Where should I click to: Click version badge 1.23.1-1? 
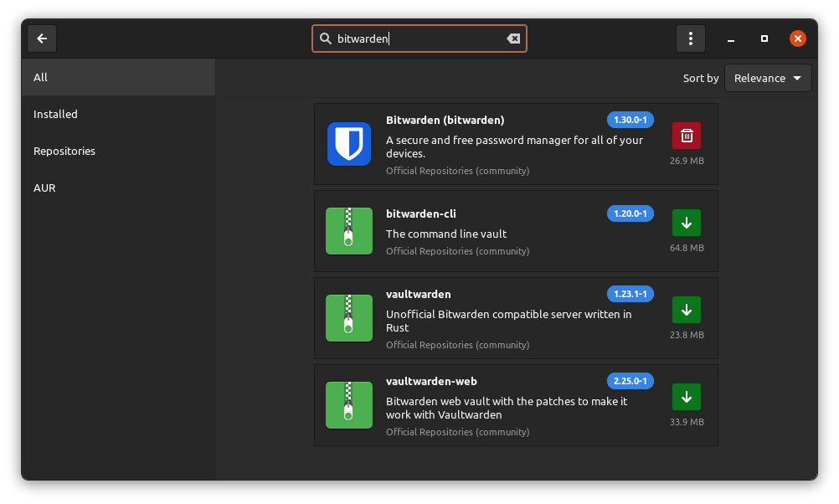pyautogui.click(x=630, y=294)
